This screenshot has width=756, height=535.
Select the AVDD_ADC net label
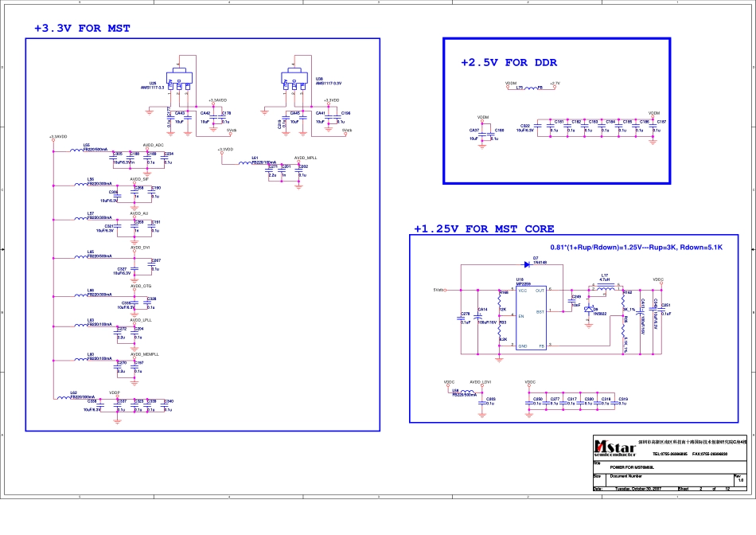[x=153, y=145]
